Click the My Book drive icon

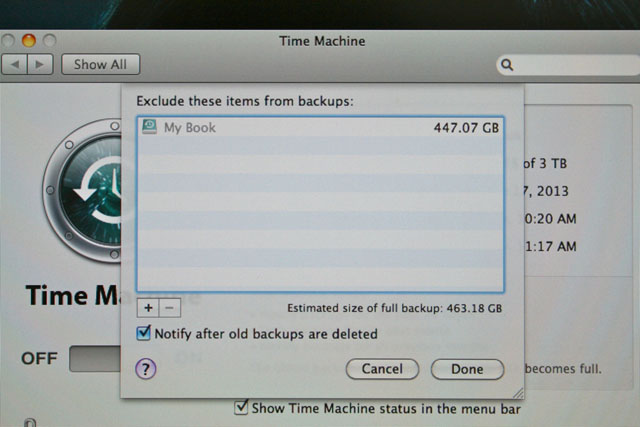click(149, 127)
